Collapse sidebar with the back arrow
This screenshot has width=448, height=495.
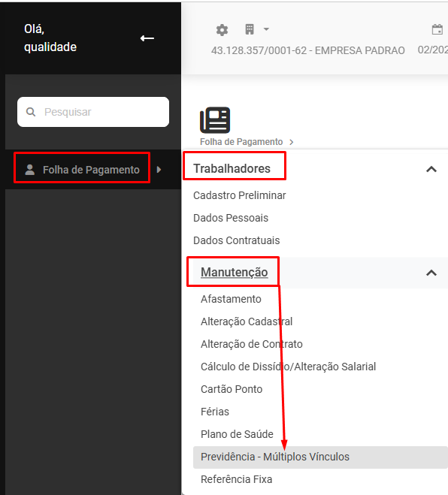point(147,38)
